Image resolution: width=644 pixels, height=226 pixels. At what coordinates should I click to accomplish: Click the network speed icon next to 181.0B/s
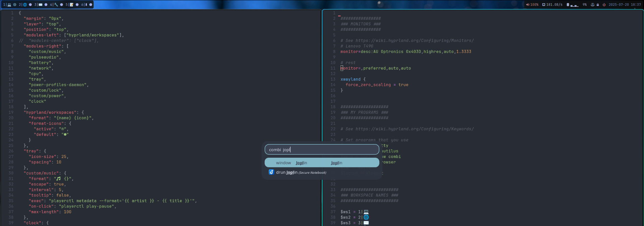click(x=544, y=5)
